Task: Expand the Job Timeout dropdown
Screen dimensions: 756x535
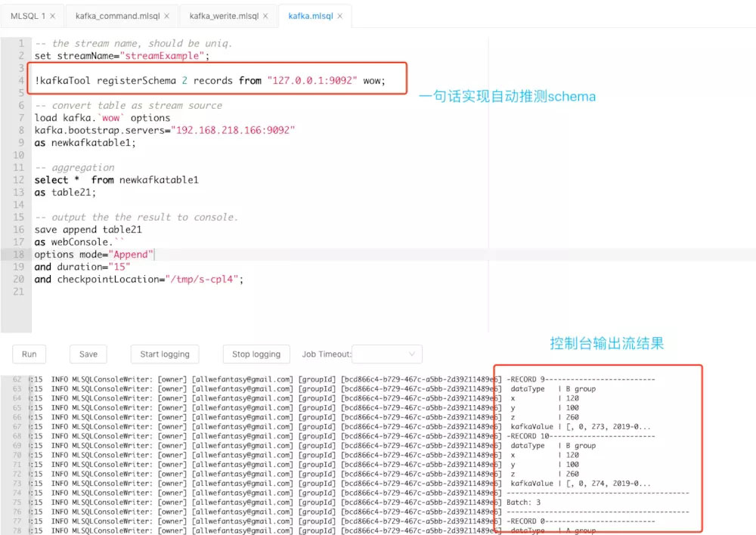Action: coord(387,354)
